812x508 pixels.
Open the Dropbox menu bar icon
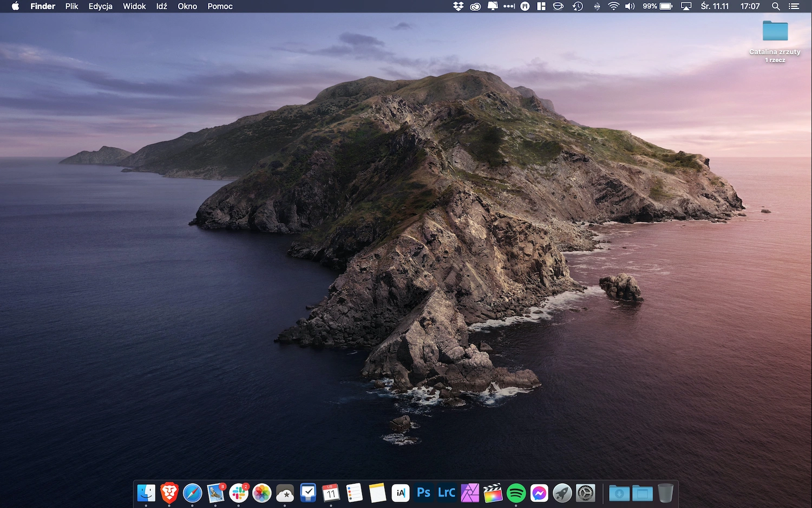coord(459,6)
